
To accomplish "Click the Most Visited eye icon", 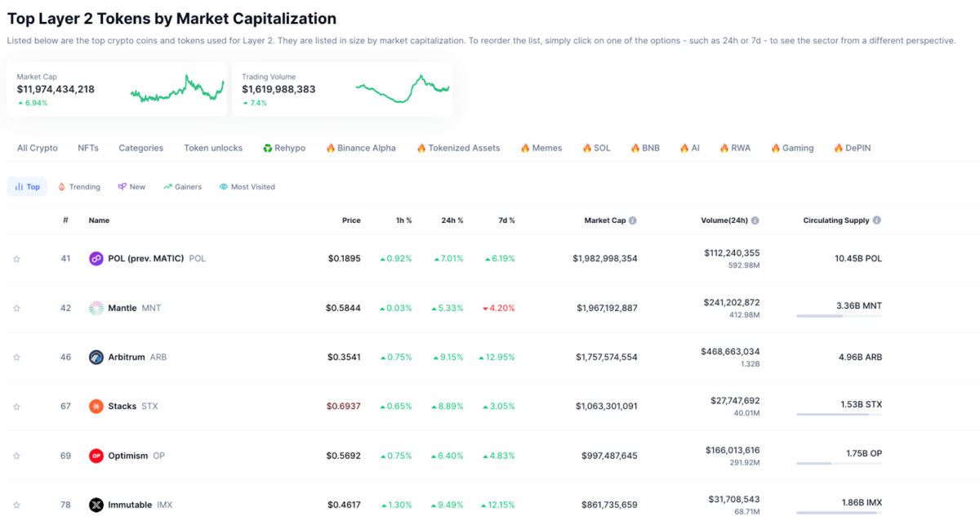I will (x=223, y=187).
